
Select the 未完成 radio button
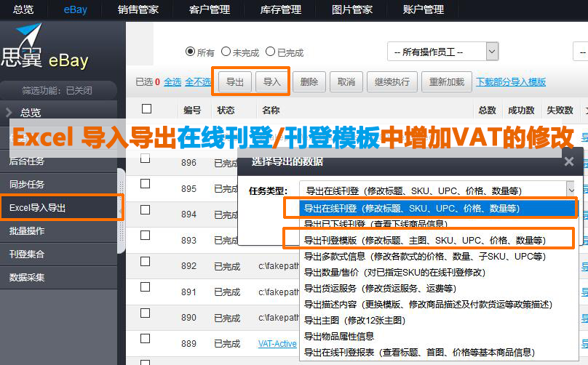click(x=226, y=52)
